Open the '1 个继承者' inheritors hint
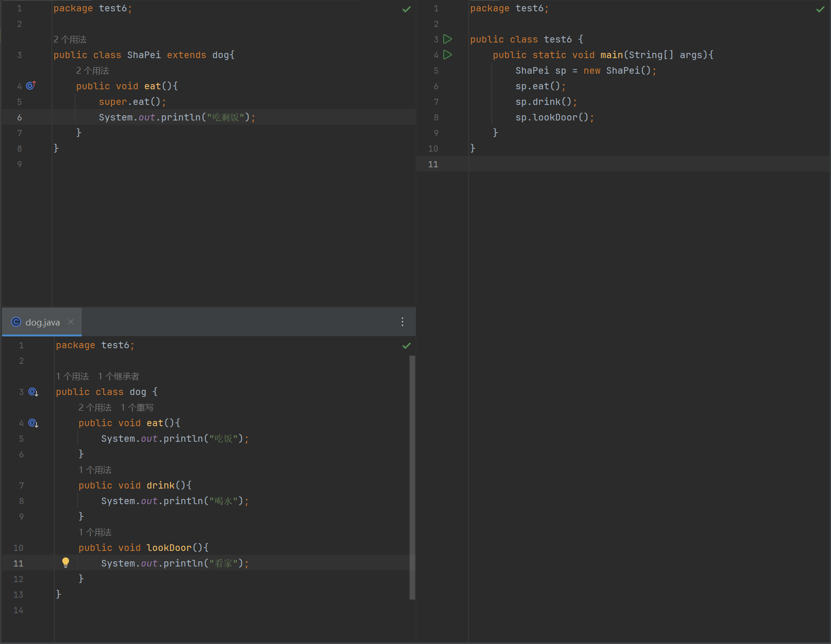This screenshot has width=831, height=644. click(119, 376)
